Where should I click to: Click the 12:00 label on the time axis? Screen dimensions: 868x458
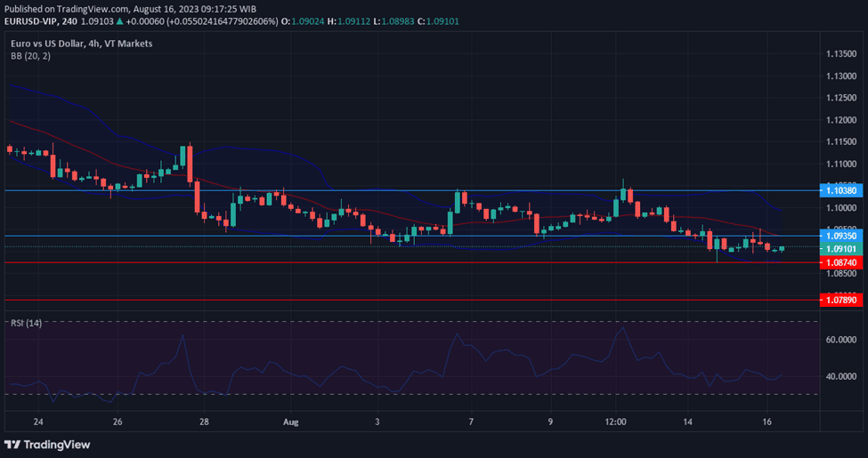[x=616, y=420]
